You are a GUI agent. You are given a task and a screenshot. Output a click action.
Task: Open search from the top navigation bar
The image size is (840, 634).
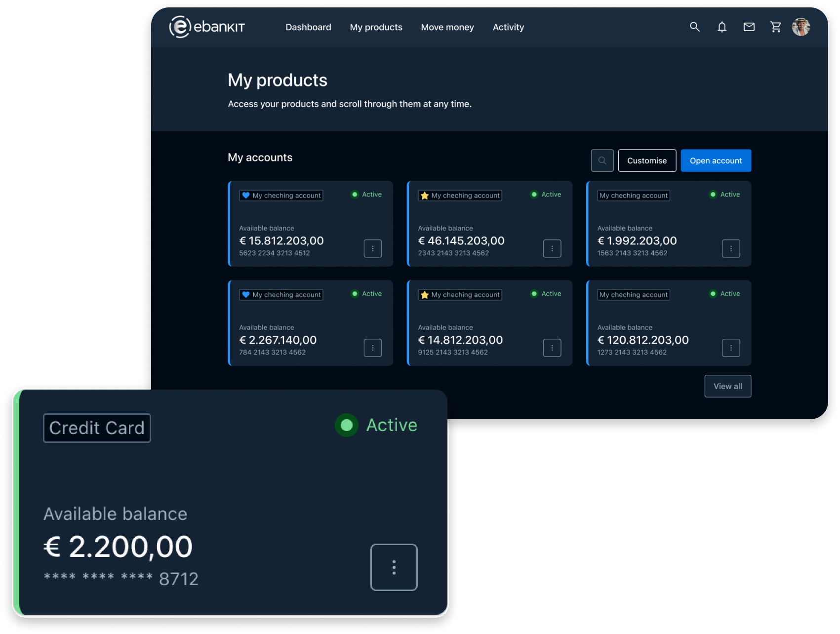pos(694,27)
